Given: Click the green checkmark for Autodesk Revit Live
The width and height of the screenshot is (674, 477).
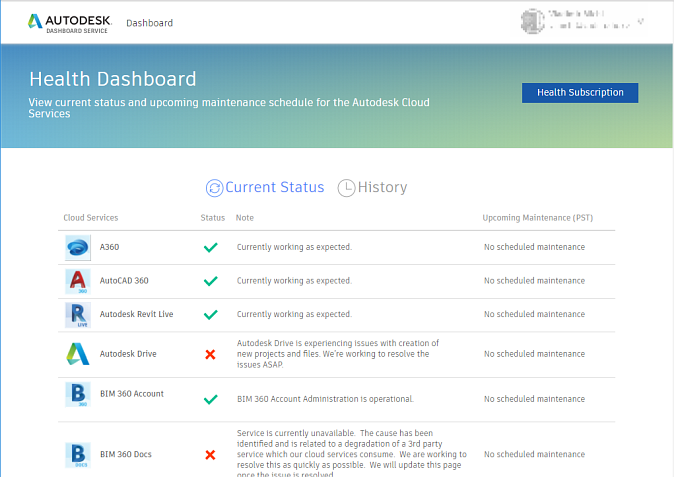Looking at the screenshot, I should 211,315.
